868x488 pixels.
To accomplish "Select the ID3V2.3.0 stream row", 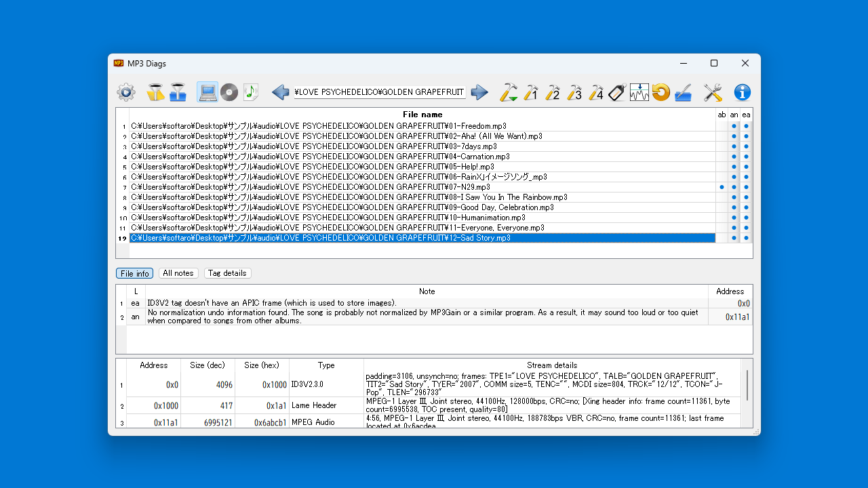I will click(434, 384).
